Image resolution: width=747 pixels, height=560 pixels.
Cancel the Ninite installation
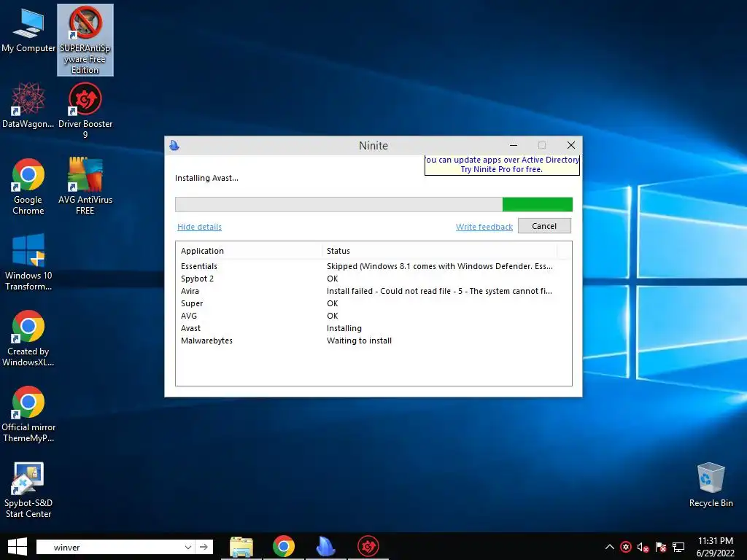click(544, 226)
